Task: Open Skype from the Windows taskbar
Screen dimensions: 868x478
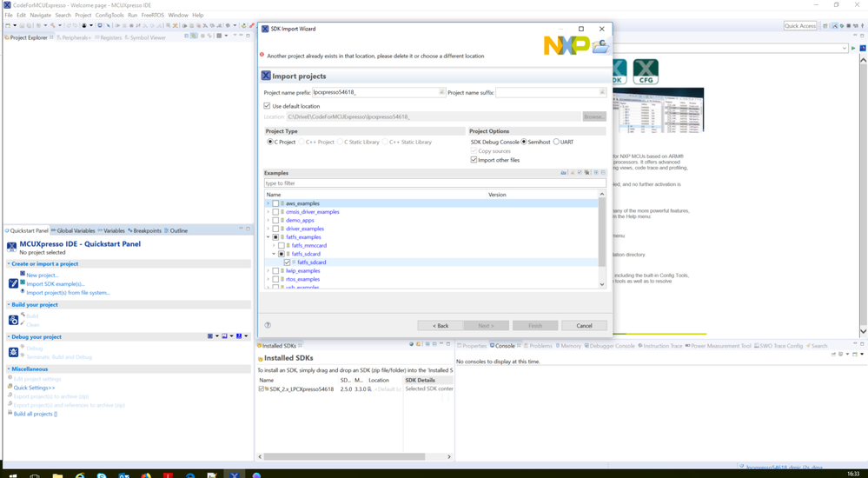Action: (102, 475)
